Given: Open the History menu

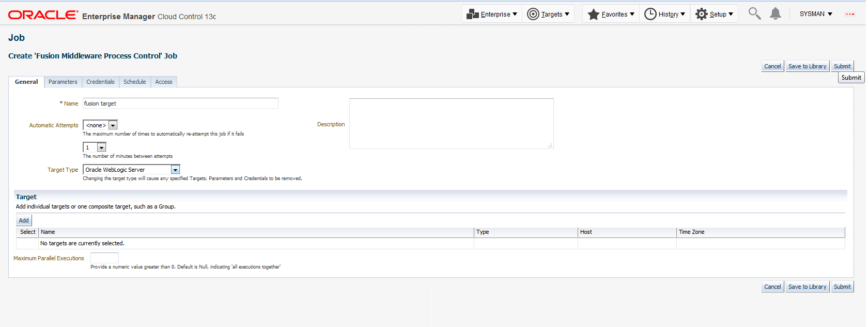Looking at the screenshot, I should point(664,14).
